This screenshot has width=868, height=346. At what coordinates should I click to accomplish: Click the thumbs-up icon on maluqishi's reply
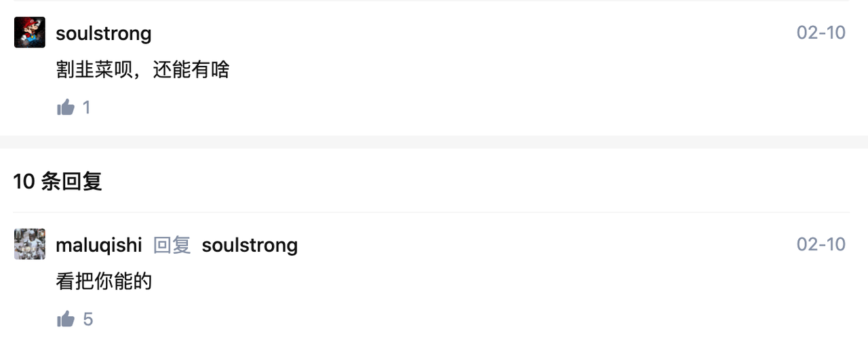point(66,319)
